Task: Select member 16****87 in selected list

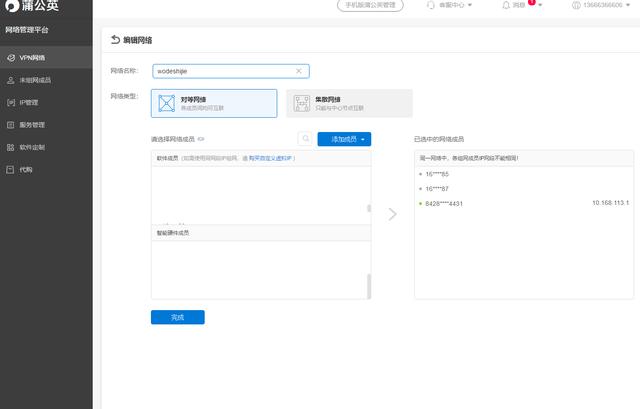Action: point(437,189)
